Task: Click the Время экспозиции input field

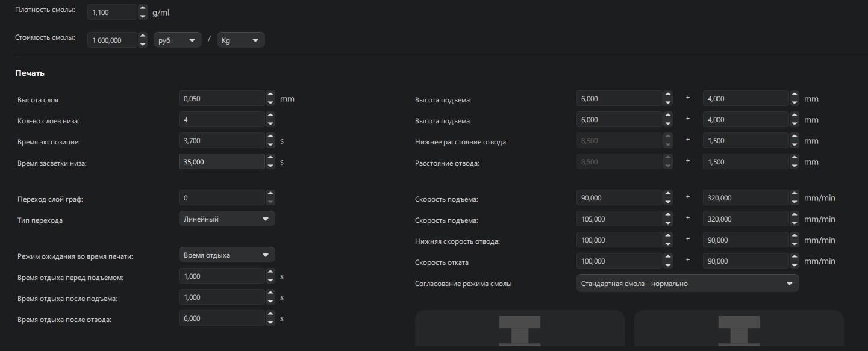Action: [221, 141]
